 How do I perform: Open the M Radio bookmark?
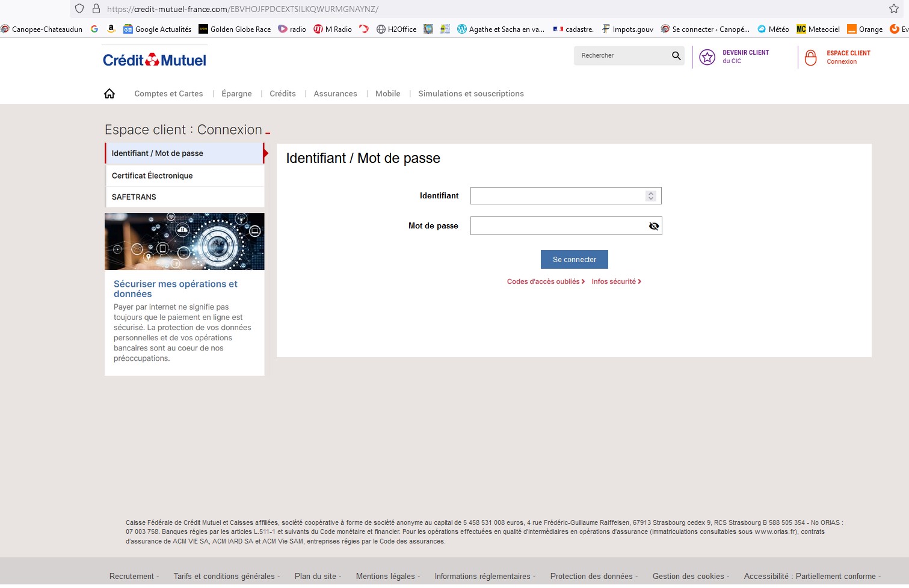(x=333, y=29)
